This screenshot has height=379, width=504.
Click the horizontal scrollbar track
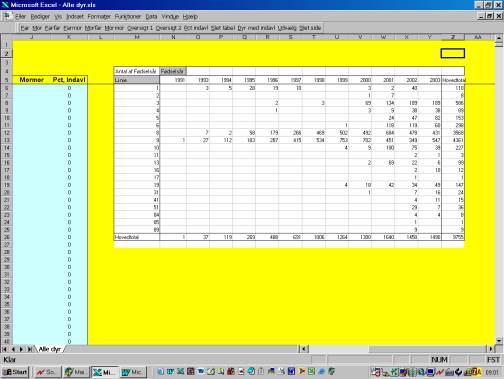coord(397,349)
